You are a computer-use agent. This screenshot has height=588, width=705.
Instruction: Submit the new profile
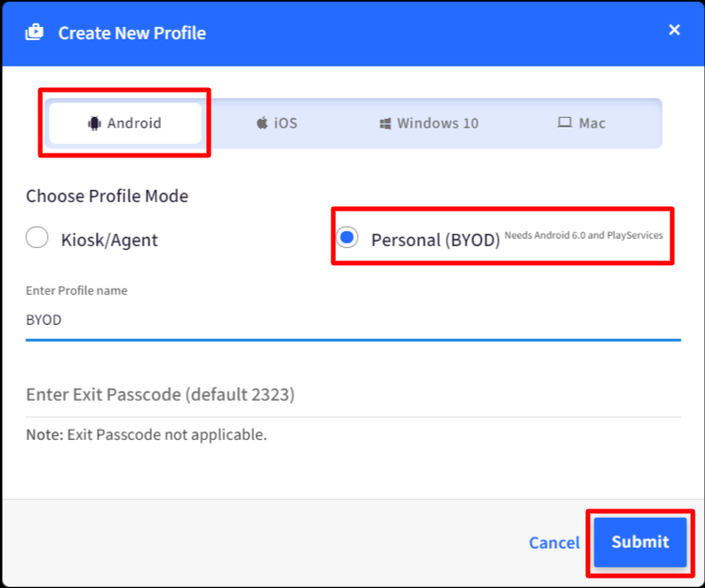click(640, 542)
